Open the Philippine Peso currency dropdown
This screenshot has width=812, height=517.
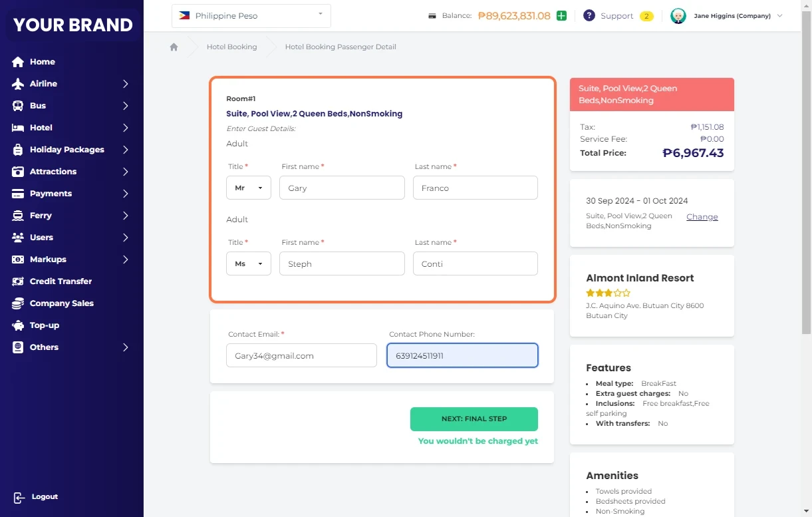click(251, 16)
